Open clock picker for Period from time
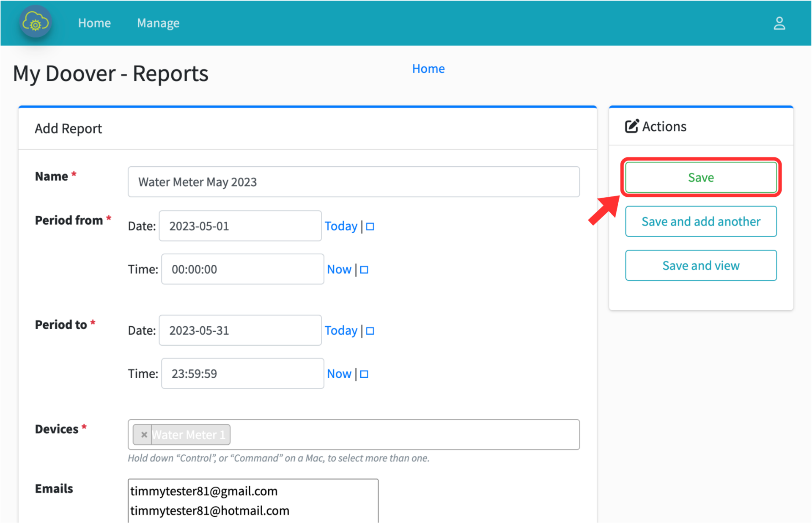Image resolution: width=812 pixels, height=523 pixels. click(x=364, y=270)
